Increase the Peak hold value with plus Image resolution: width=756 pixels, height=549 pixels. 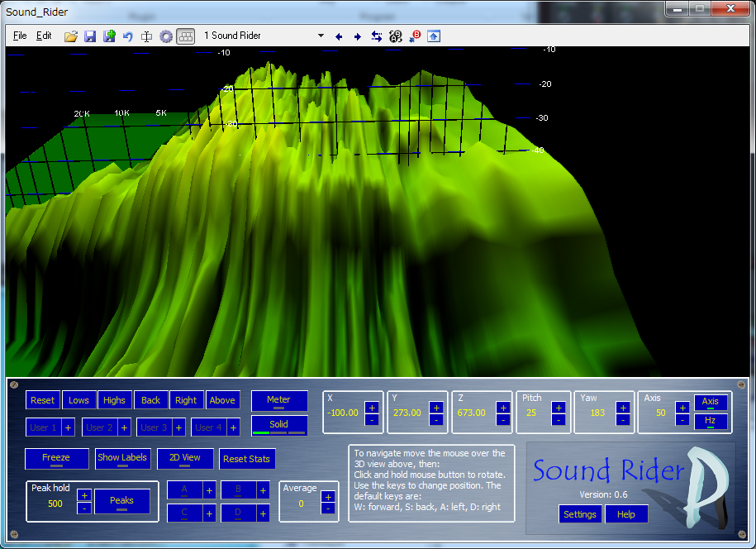[84, 495]
